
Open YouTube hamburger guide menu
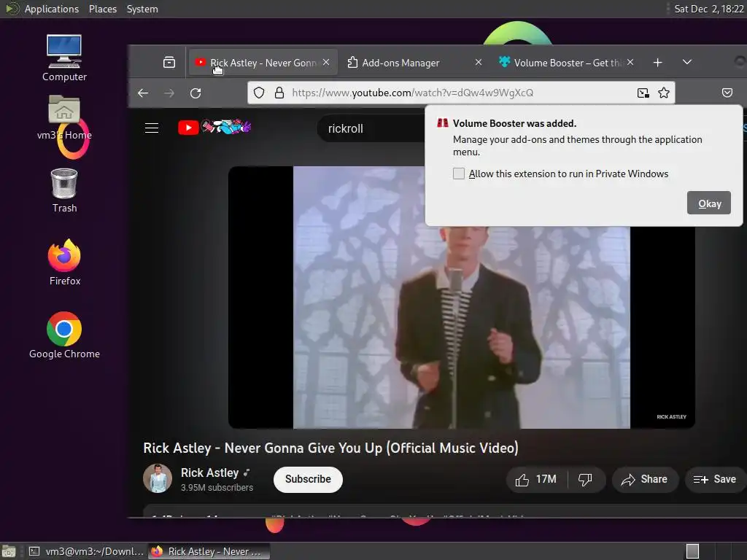(x=152, y=128)
